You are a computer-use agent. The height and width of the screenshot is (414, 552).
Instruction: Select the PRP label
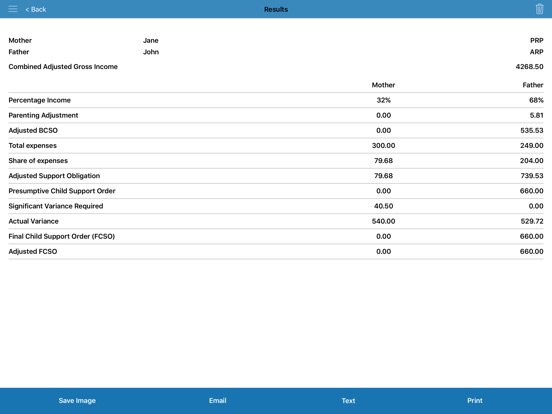click(x=537, y=40)
